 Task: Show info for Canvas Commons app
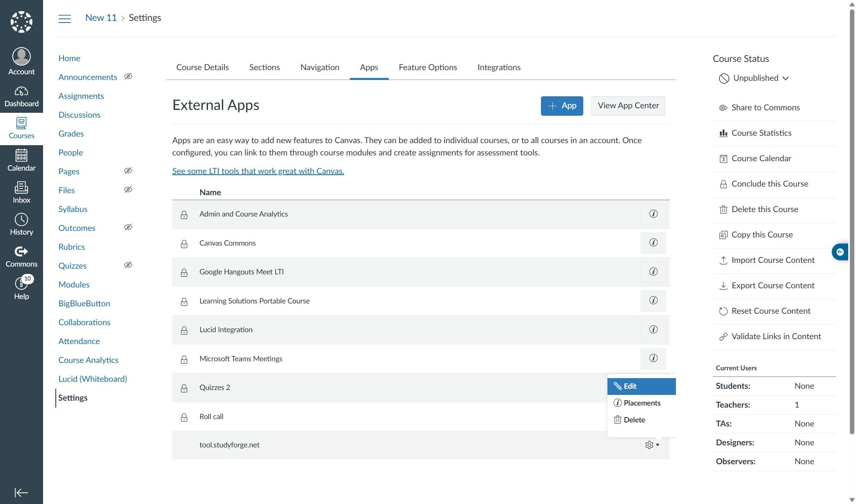point(653,243)
